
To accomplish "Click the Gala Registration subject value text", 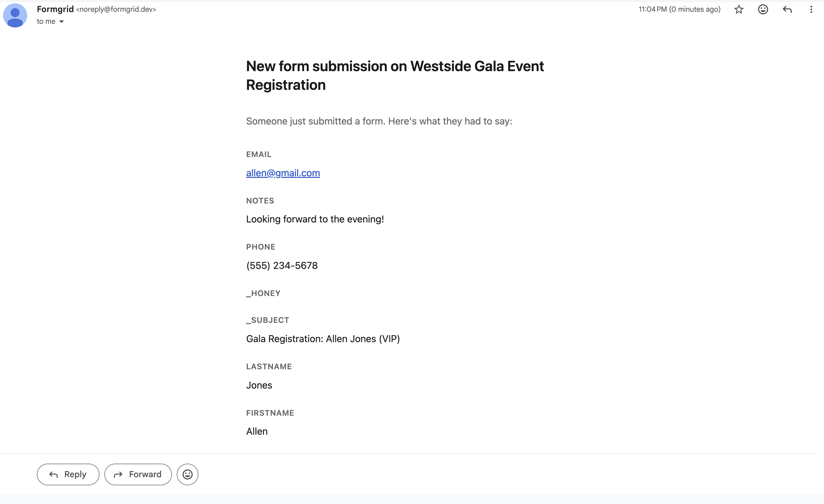I will point(323,339).
